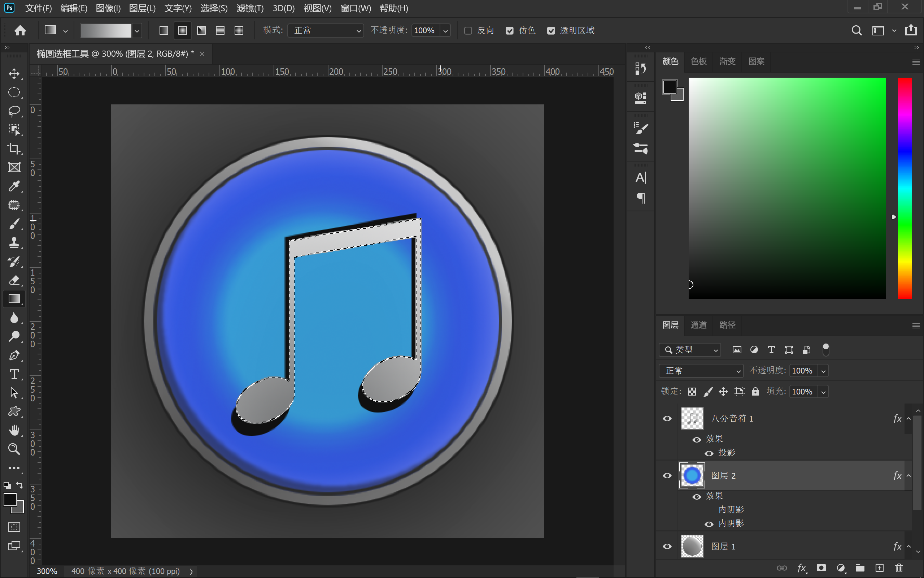Click the create new layer button
The height and width of the screenshot is (578, 924).
coord(879,568)
